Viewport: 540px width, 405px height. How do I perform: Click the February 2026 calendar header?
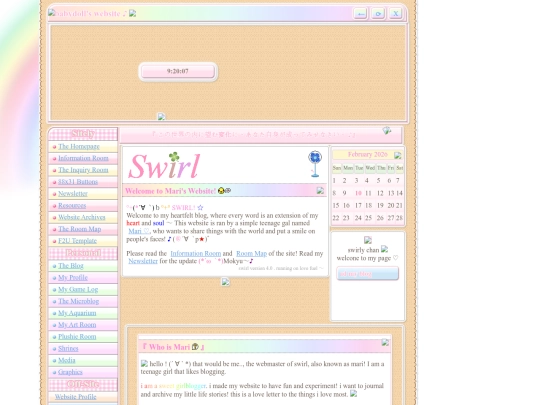click(x=367, y=155)
